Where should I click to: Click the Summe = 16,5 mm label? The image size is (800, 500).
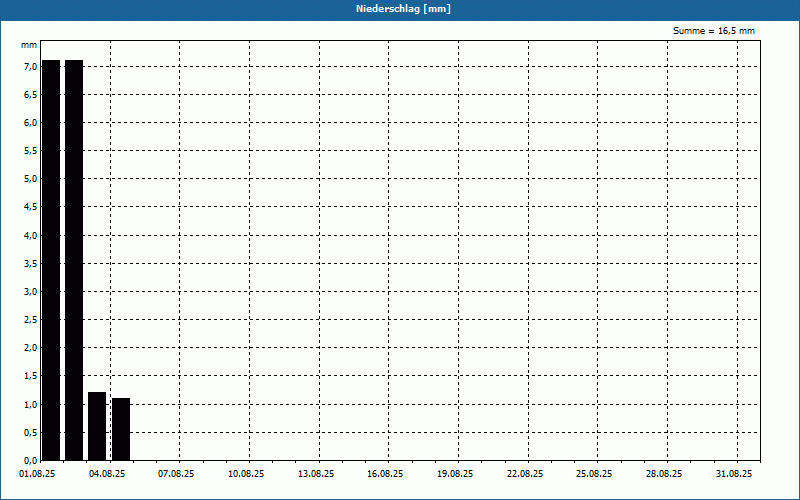(713, 31)
